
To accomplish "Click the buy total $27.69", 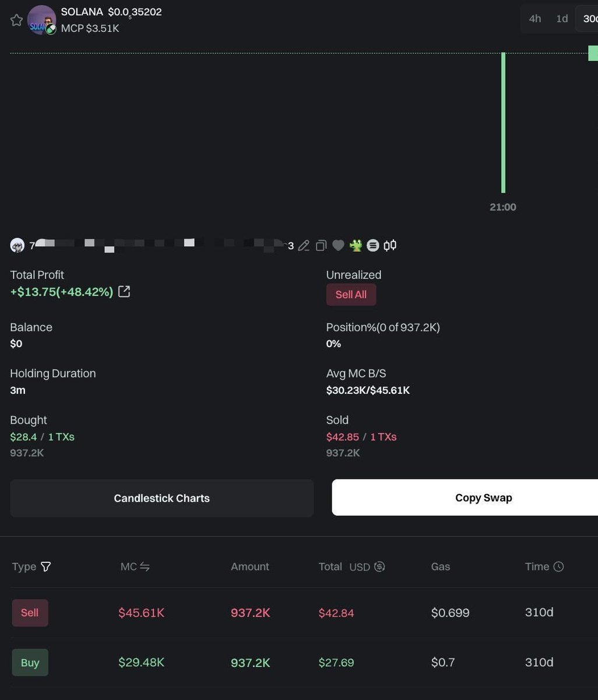I will pyautogui.click(x=336, y=663).
